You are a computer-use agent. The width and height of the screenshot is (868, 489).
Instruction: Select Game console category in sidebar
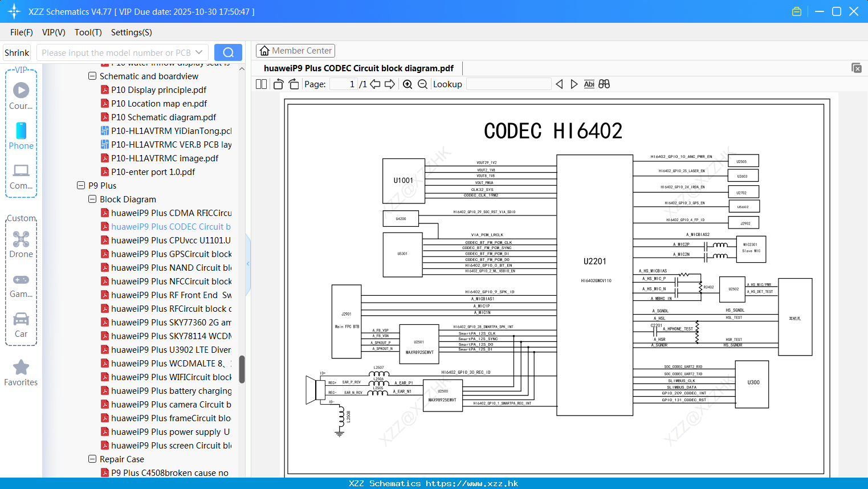[21, 285]
